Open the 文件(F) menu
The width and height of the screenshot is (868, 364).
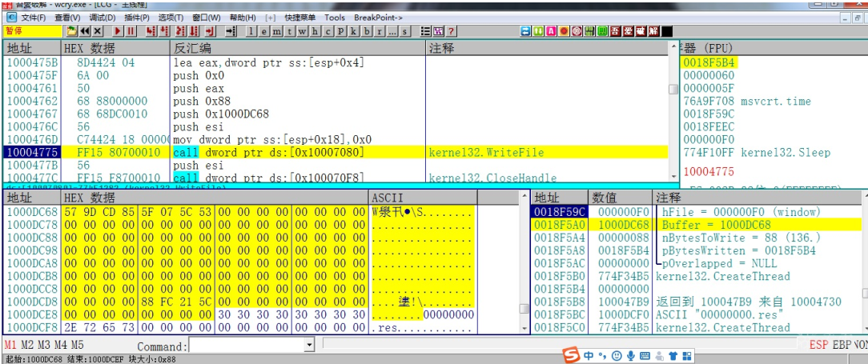(33, 18)
